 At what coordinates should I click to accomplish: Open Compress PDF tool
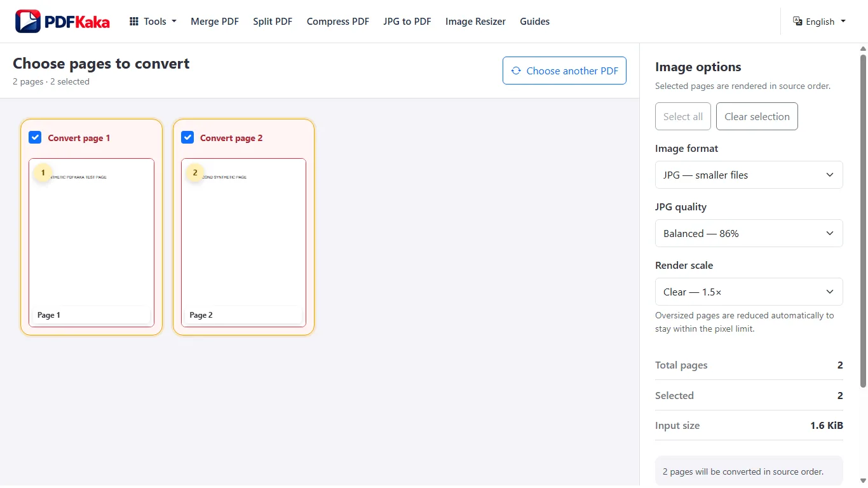click(x=338, y=22)
